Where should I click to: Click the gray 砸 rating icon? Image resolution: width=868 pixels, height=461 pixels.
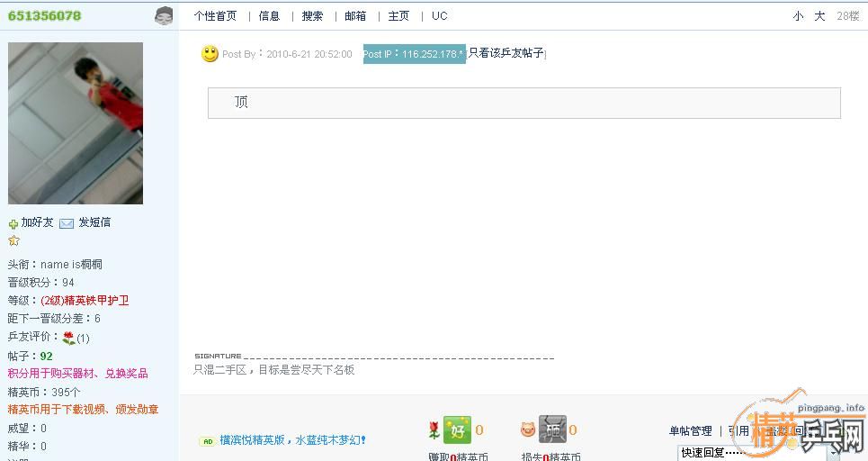[552, 429]
